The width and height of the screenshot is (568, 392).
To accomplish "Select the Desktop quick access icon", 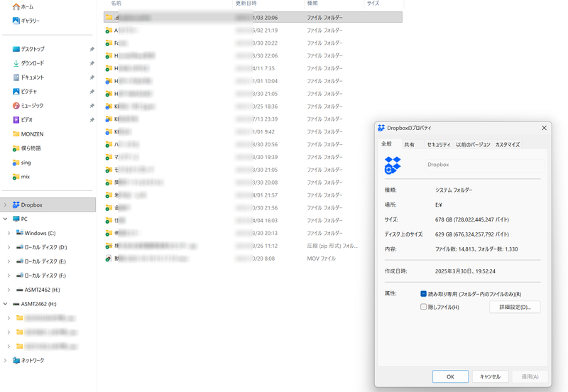I will point(16,49).
